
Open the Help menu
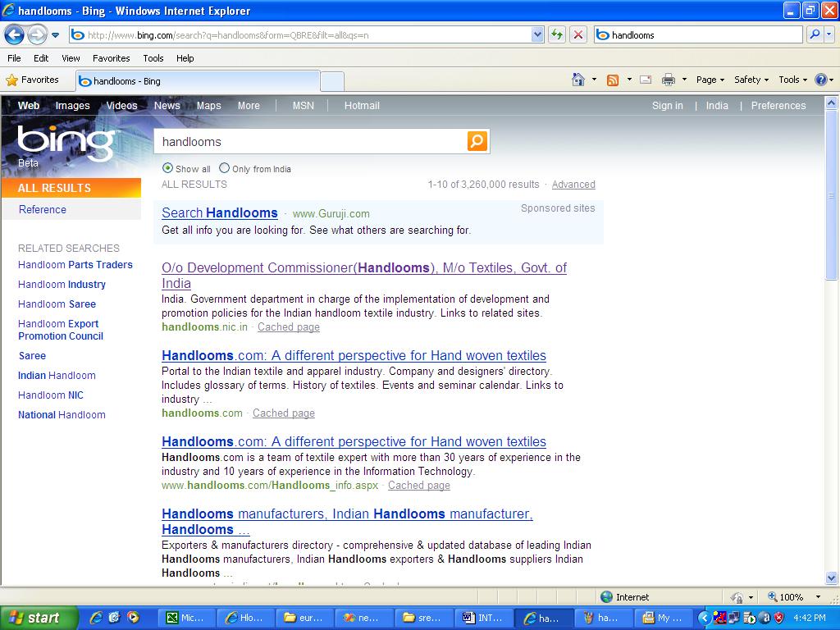185,58
